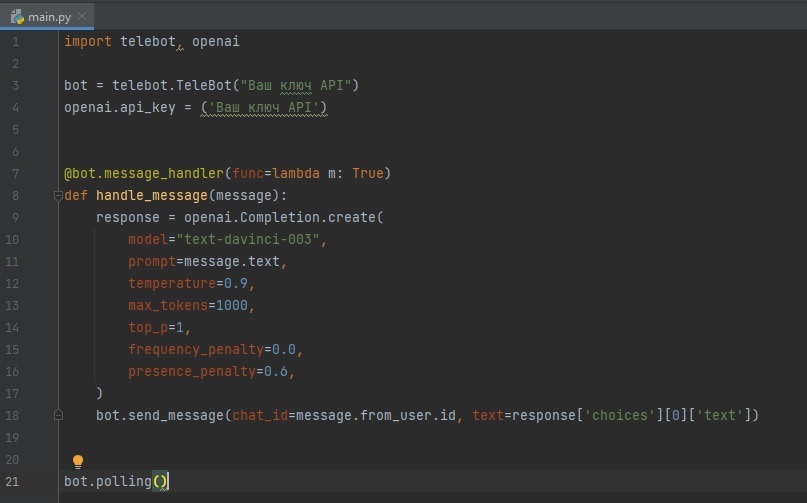Click the fold end marker at line 18

pos(58,415)
